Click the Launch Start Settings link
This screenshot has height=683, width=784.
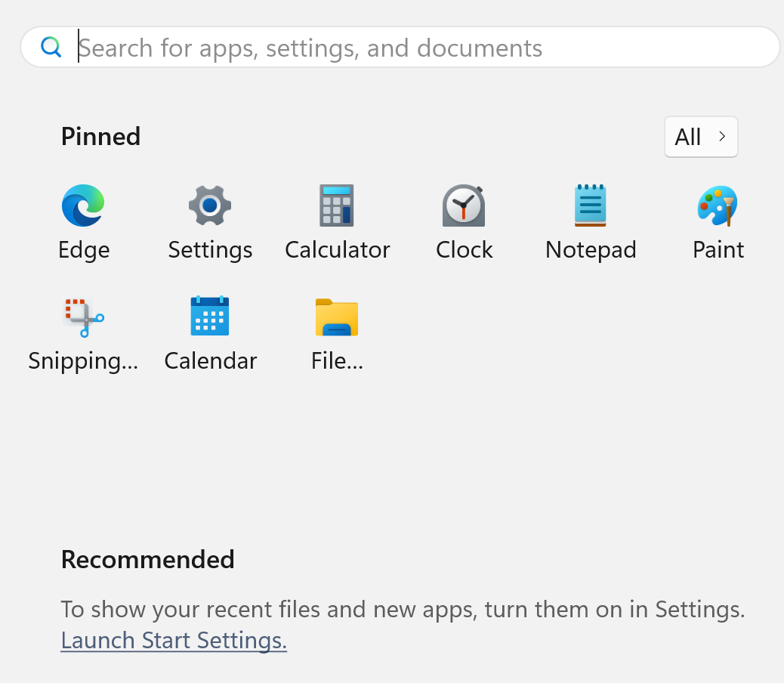click(174, 641)
